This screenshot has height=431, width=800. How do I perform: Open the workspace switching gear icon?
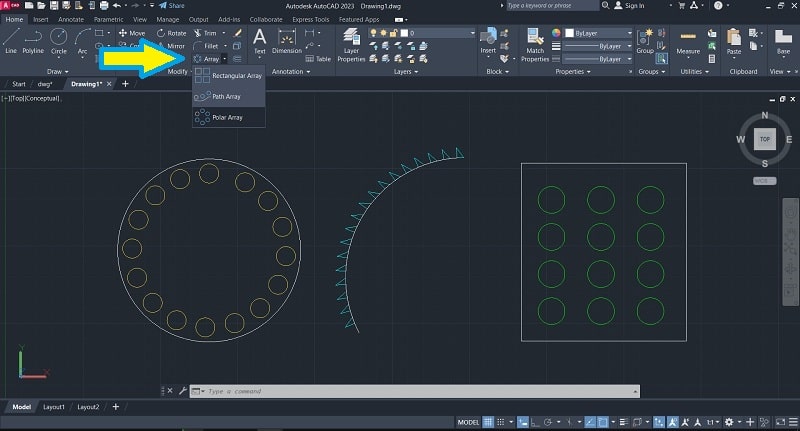click(729, 422)
